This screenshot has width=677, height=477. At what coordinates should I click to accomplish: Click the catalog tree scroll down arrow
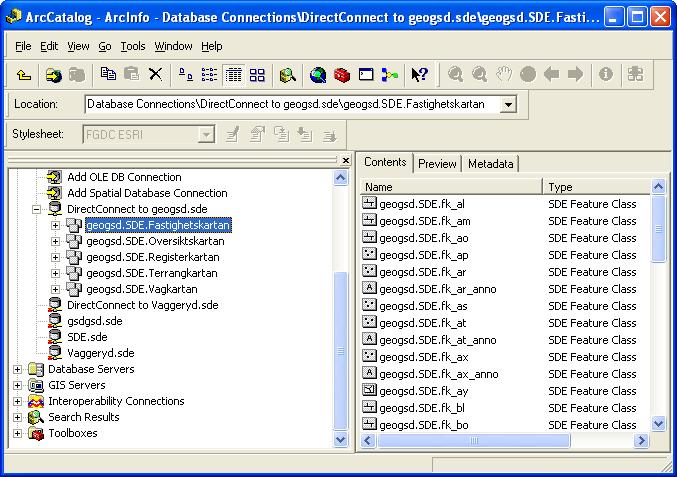tap(341, 440)
